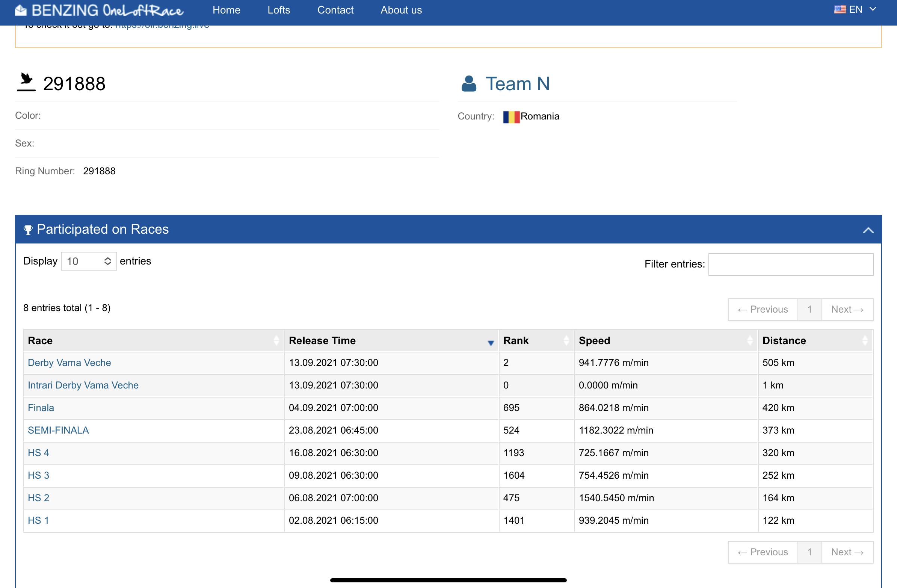Click the 505 km distance cell
Viewport: 897px width, 588px height.
815,363
